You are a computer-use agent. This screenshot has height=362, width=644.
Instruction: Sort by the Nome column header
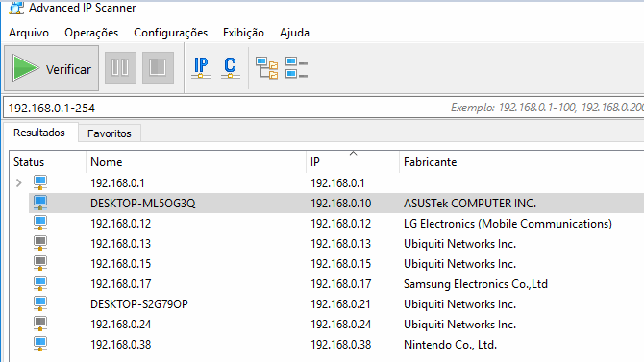click(196, 162)
